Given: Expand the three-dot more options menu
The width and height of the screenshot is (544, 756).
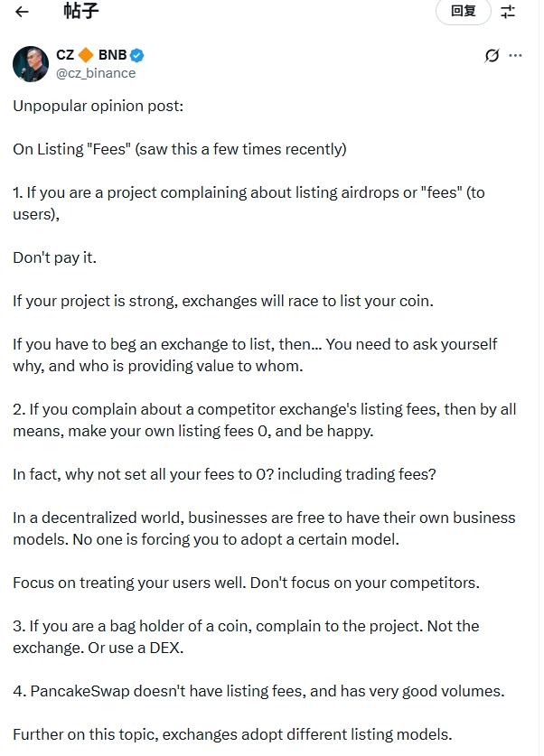Looking at the screenshot, I should [x=516, y=55].
